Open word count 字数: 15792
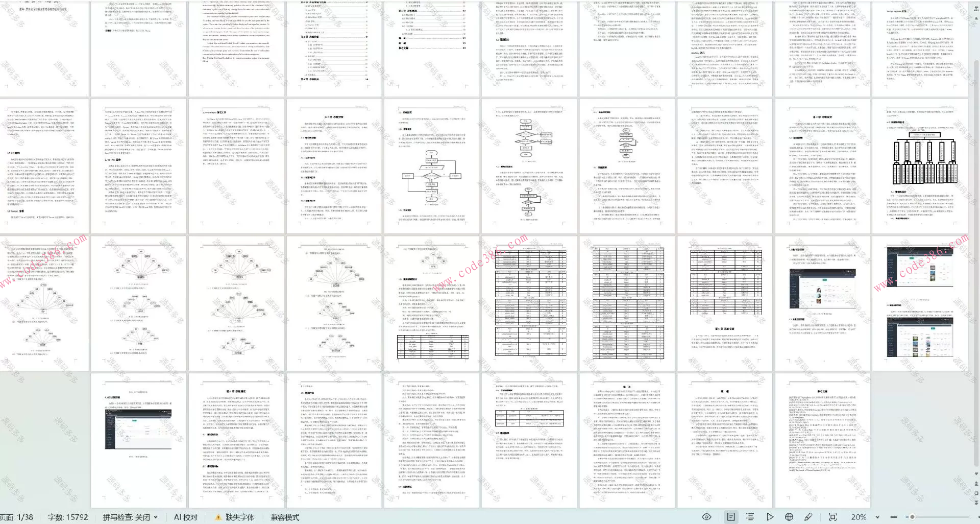 [68, 517]
